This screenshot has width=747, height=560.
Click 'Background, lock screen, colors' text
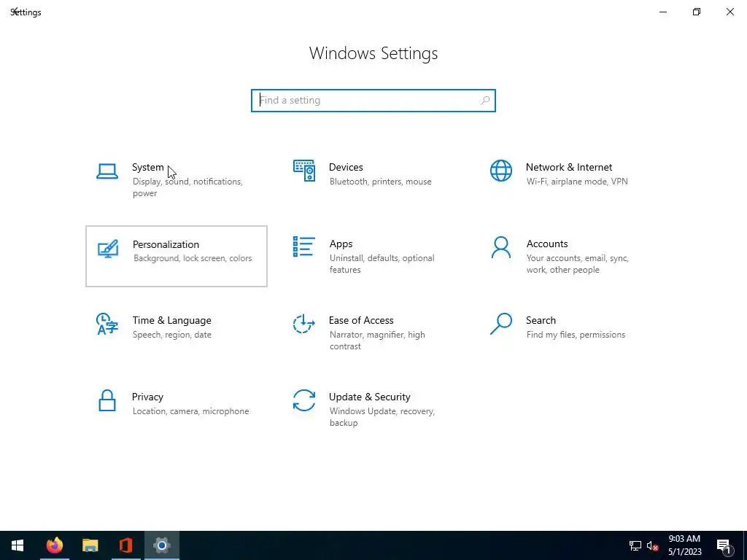193,258
